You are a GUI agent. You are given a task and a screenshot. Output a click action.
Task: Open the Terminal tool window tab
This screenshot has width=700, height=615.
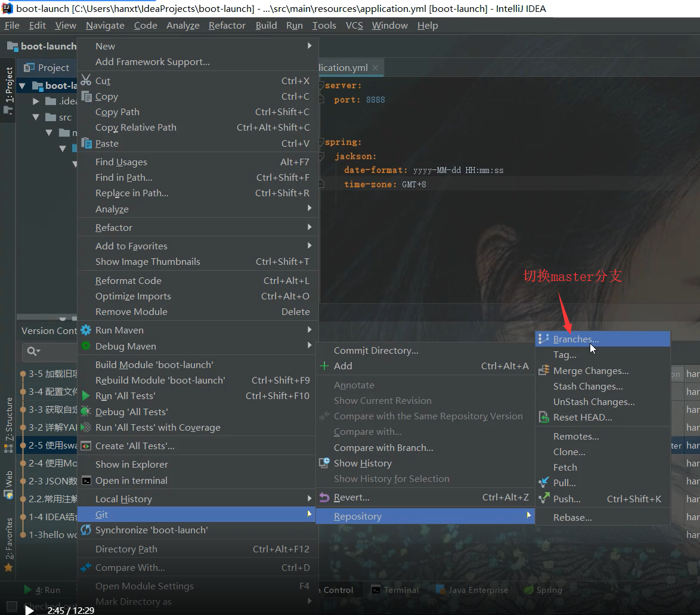(395, 590)
